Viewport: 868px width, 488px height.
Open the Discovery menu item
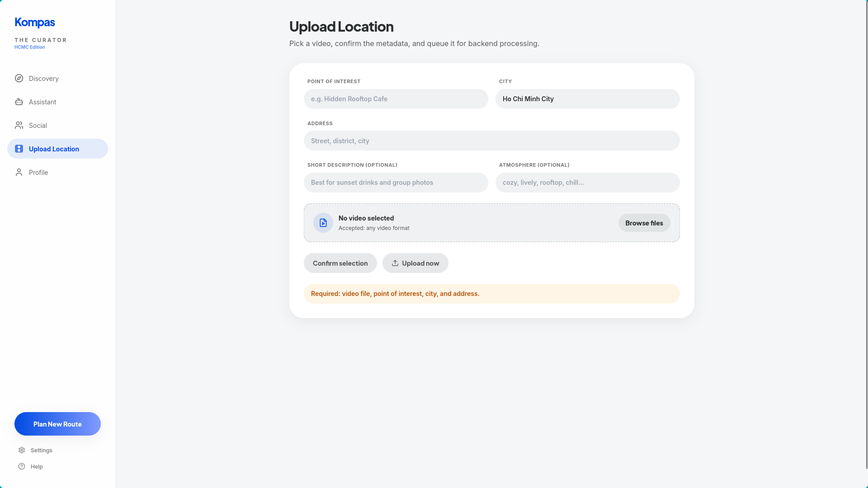click(x=44, y=79)
